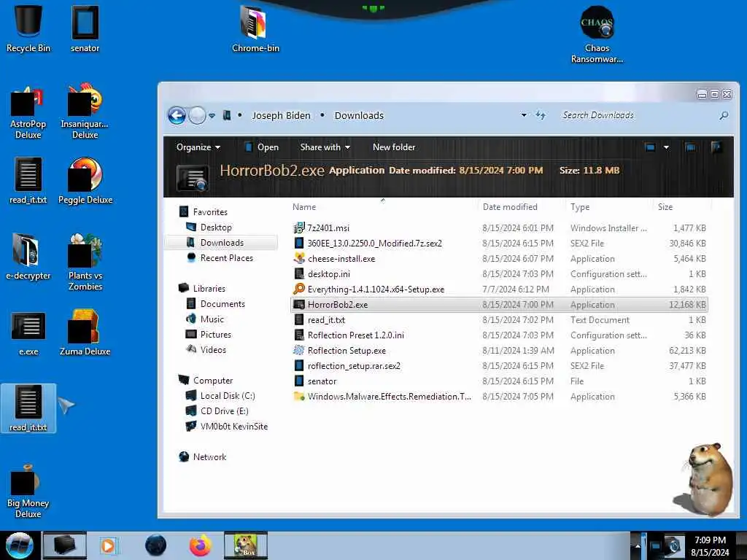Click the dark globe taskbar icon
747x560 pixels.
click(x=156, y=545)
